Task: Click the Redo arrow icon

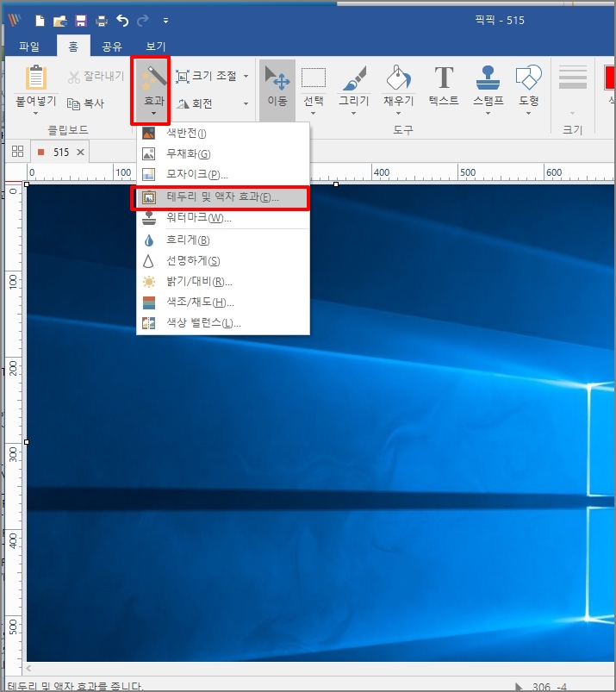Action: (x=142, y=21)
